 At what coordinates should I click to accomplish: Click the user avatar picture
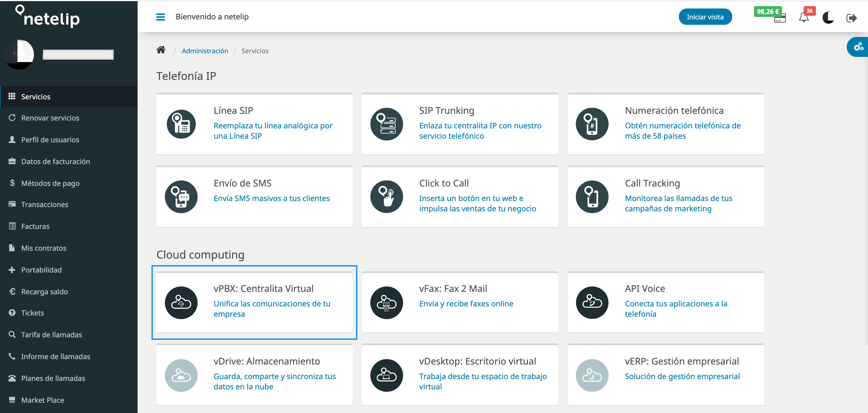coord(19,54)
